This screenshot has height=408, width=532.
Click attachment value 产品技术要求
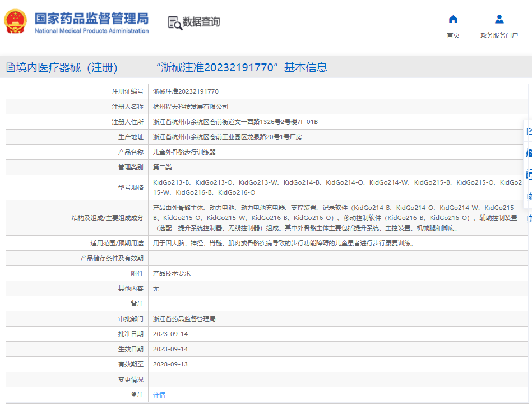point(172,273)
